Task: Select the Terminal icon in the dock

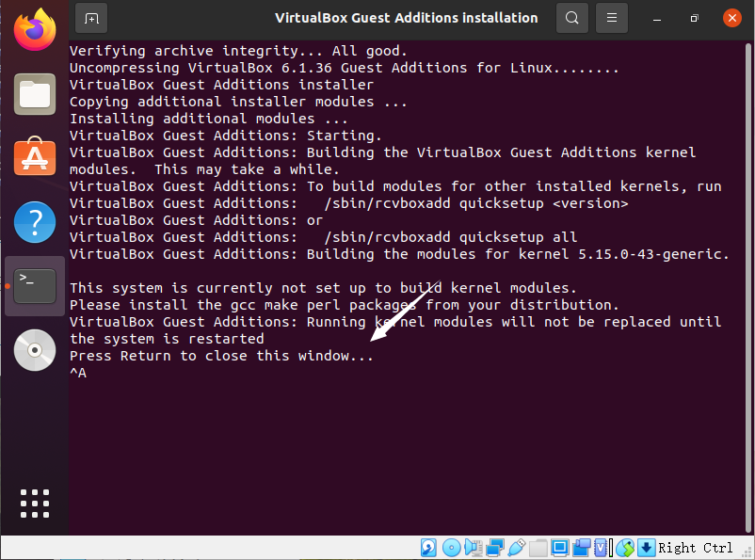Action: (35, 286)
